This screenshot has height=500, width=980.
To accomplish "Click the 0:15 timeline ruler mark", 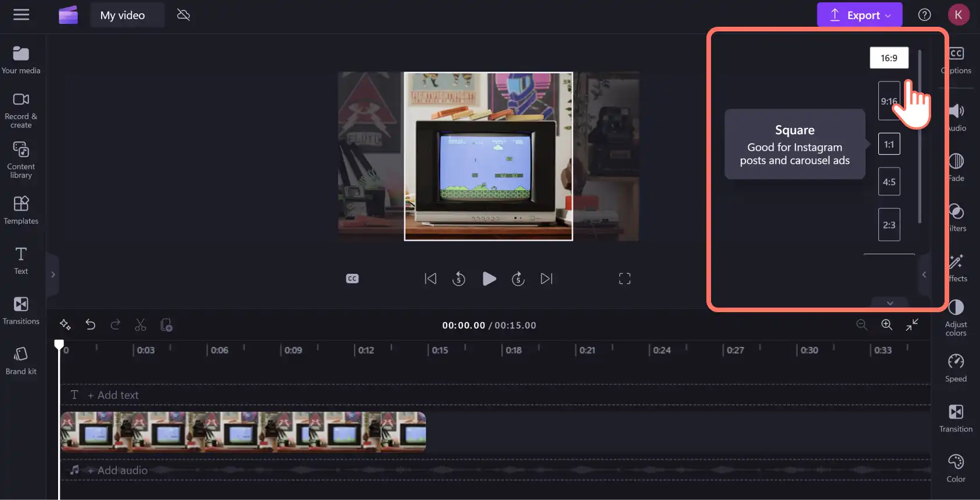I will [x=440, y=350].
